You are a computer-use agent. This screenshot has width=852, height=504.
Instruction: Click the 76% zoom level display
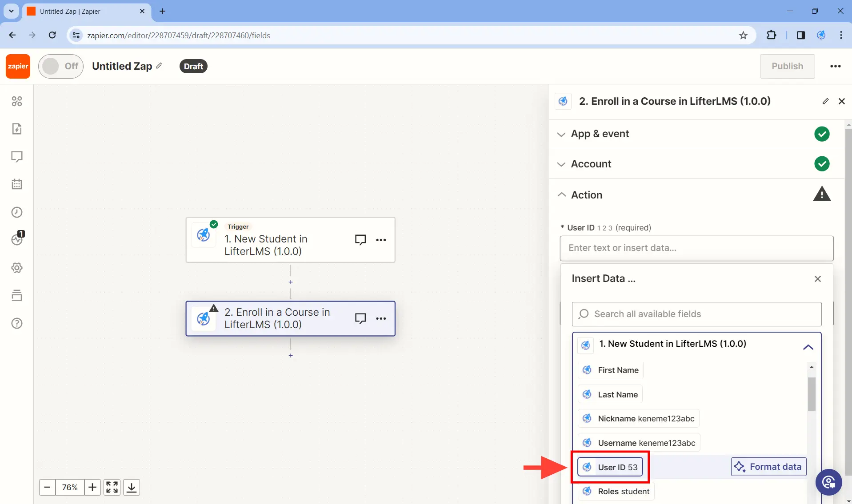pos(70,487)
